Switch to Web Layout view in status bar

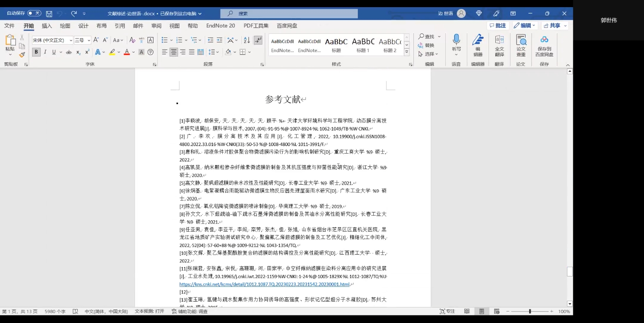pyautogui.click(x=497, y=311)
